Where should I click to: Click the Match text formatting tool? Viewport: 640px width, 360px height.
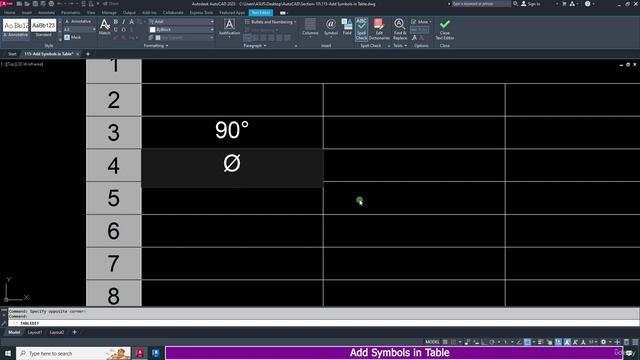point(104,27)
